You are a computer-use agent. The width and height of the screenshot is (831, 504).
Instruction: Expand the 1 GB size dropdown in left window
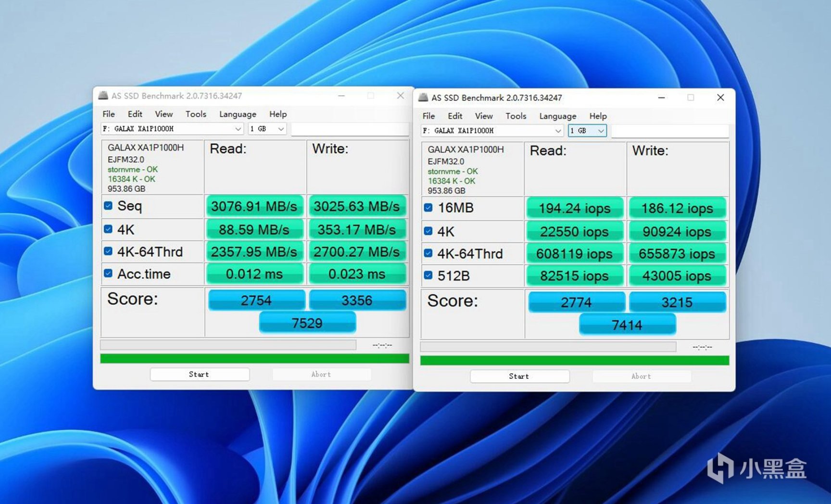(267, 129)
